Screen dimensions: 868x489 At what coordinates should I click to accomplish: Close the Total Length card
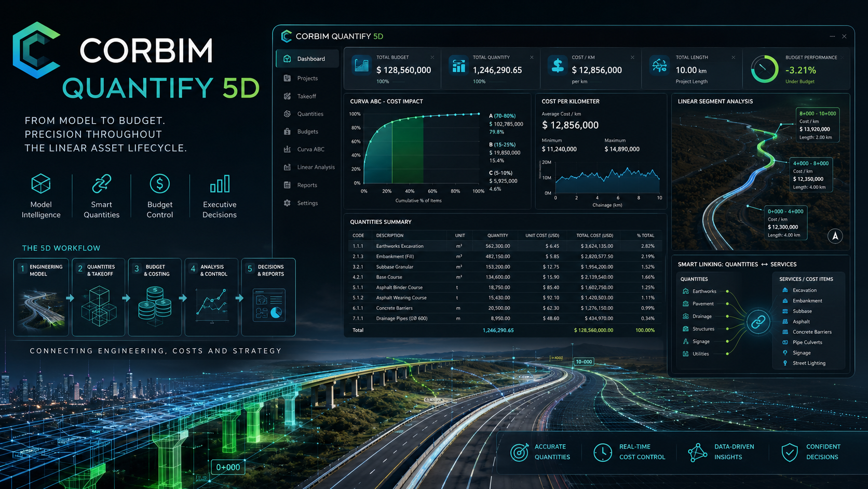point(733,57)
